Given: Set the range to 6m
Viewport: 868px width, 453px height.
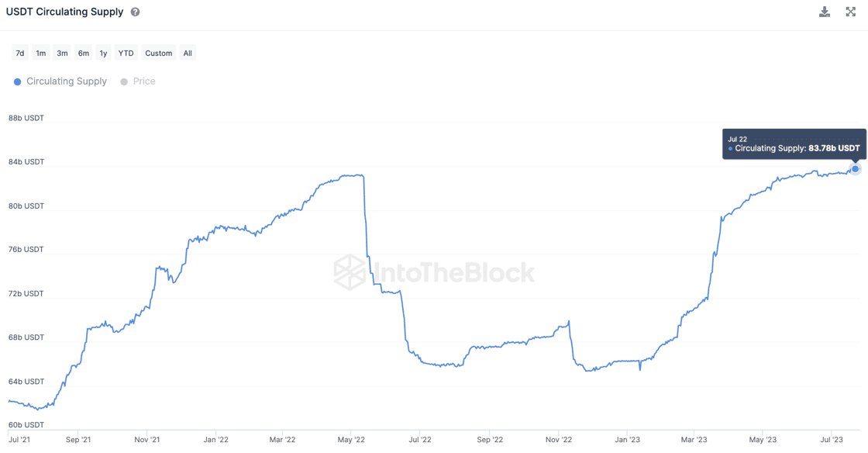Looking at the screenshot, I should point(83,54).
